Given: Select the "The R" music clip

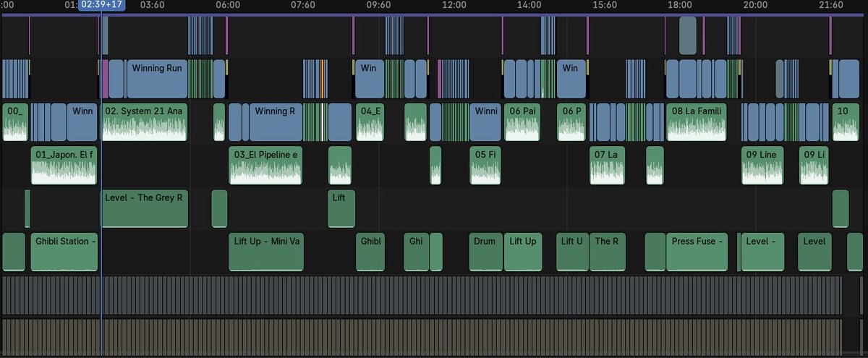Looking at the screenshot, I should coord(608,252).
